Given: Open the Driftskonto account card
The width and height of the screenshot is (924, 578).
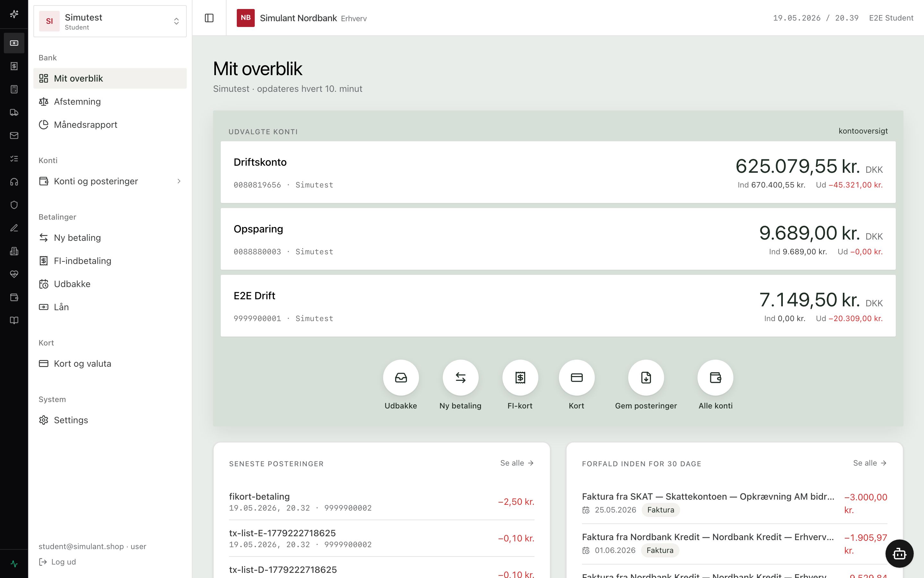Looking at the screenshot, I should pos(558,172).
